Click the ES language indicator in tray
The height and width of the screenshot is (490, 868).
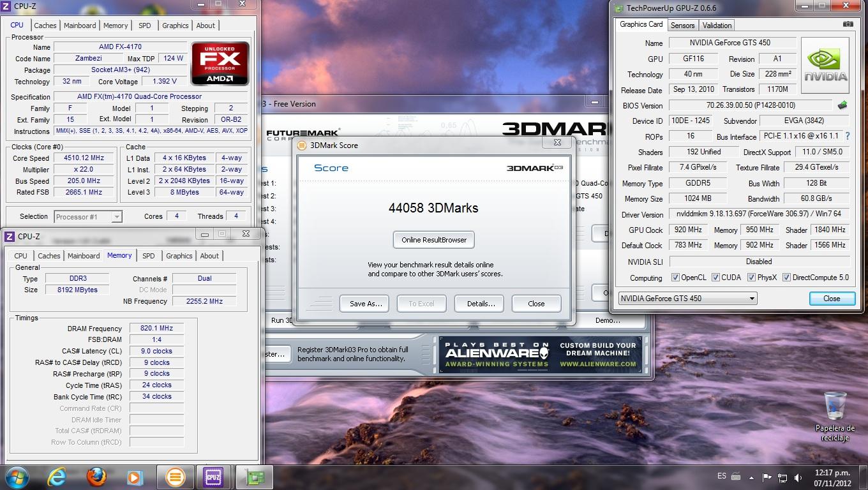(722, 476)
